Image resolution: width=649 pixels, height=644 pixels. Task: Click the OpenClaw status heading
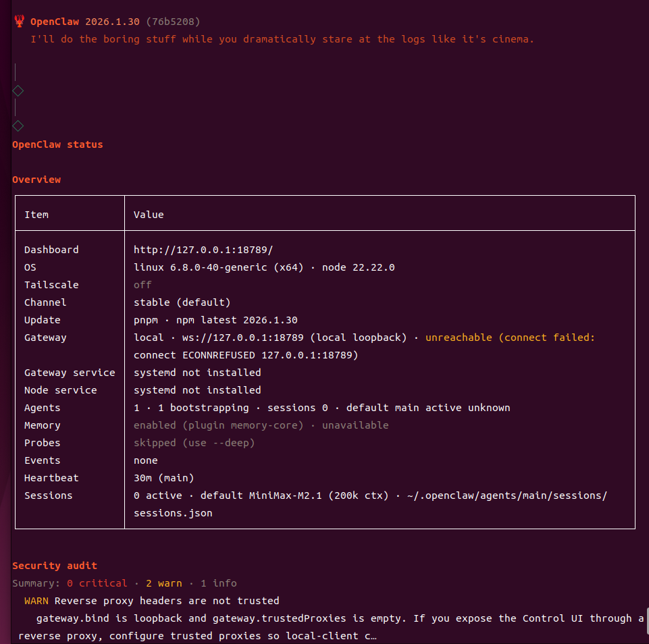click(x=58, y=144)
